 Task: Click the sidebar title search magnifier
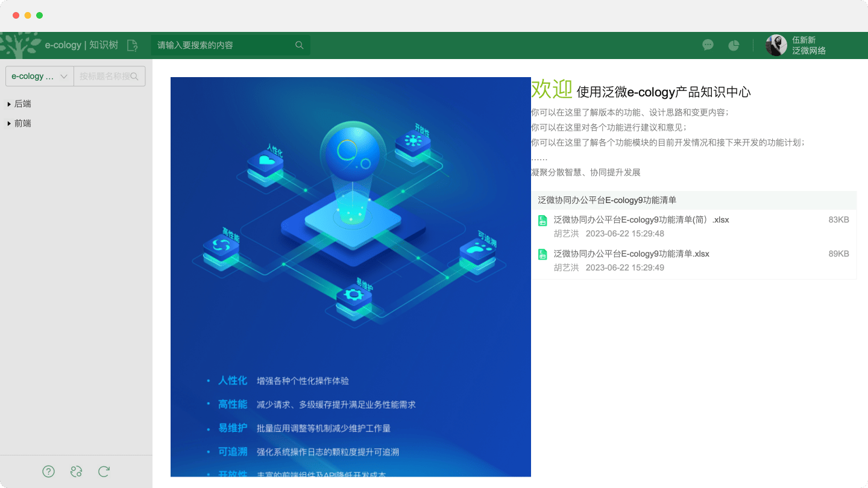pyautogui.click(x=134, y=77)
